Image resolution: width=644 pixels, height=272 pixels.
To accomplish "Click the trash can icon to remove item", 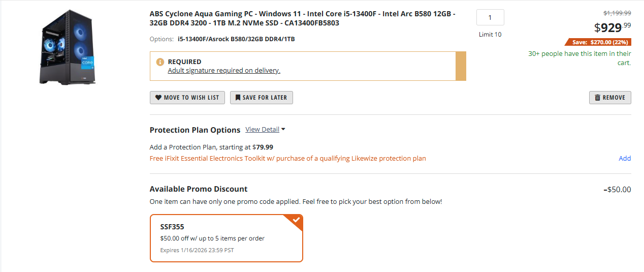I will (597, 98).
